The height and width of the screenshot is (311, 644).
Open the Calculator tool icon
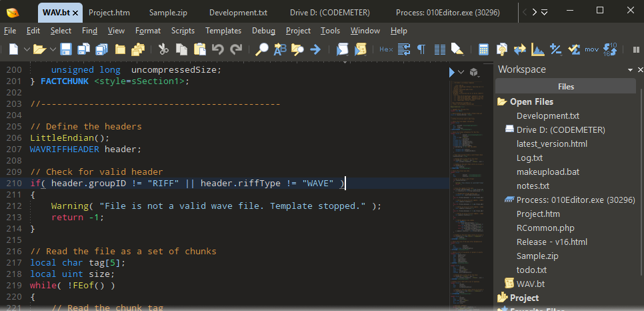coord(484,49)
